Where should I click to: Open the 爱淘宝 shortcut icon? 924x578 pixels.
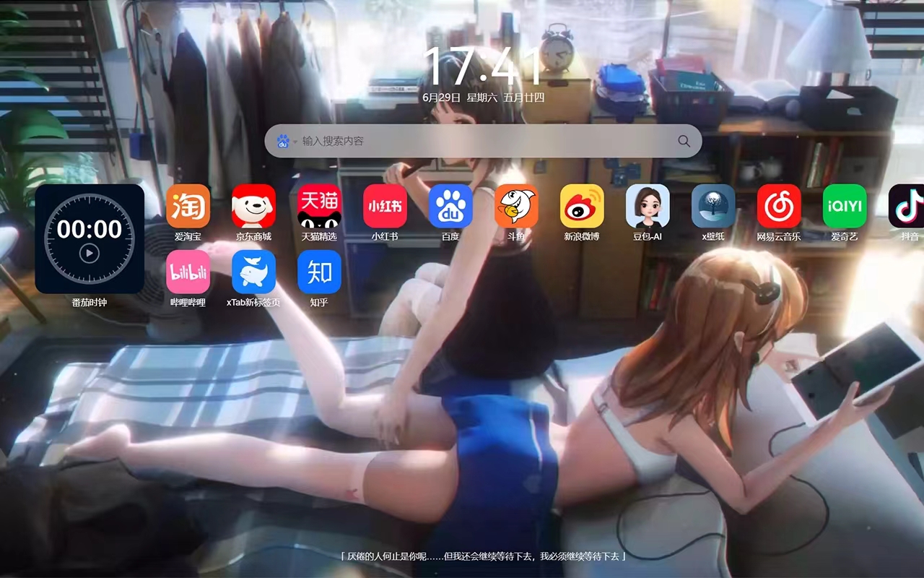pyautogui.click(x=188, y=206)
